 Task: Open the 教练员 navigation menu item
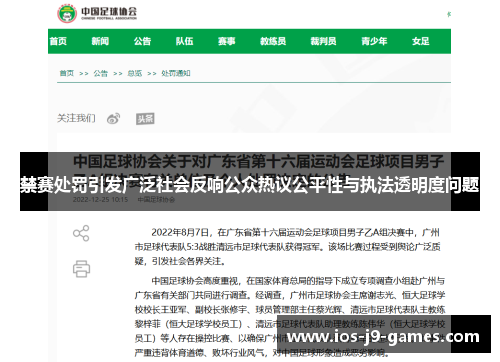coord(273,41)
